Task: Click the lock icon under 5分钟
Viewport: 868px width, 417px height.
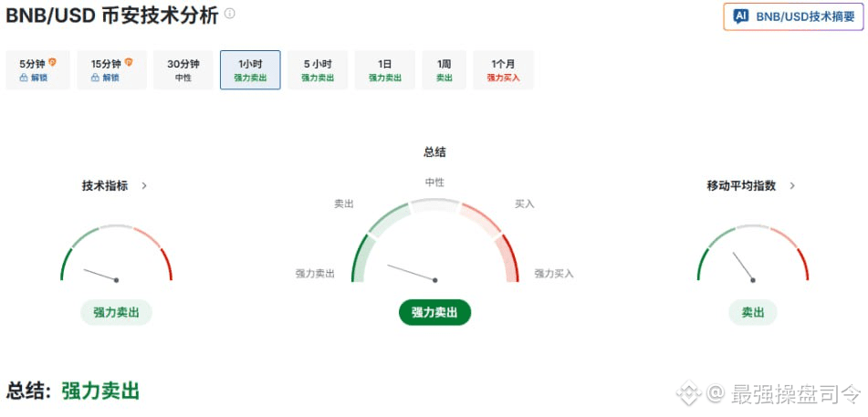Action: 23,78
